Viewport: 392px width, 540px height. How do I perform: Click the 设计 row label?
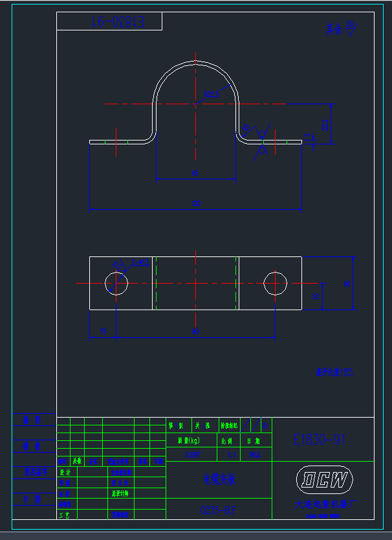65,472
